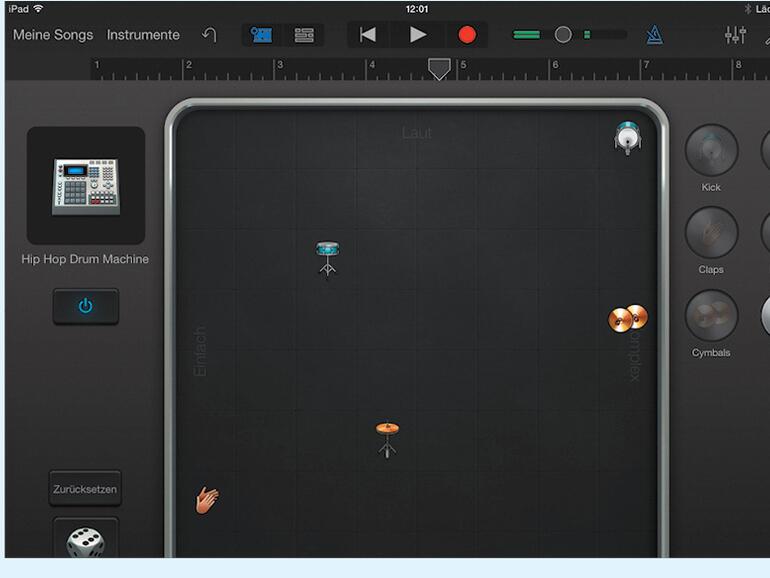Start playback with Play button
This screenshot has width=770, height=578.
pyautogui.click(x=417, y=35)
